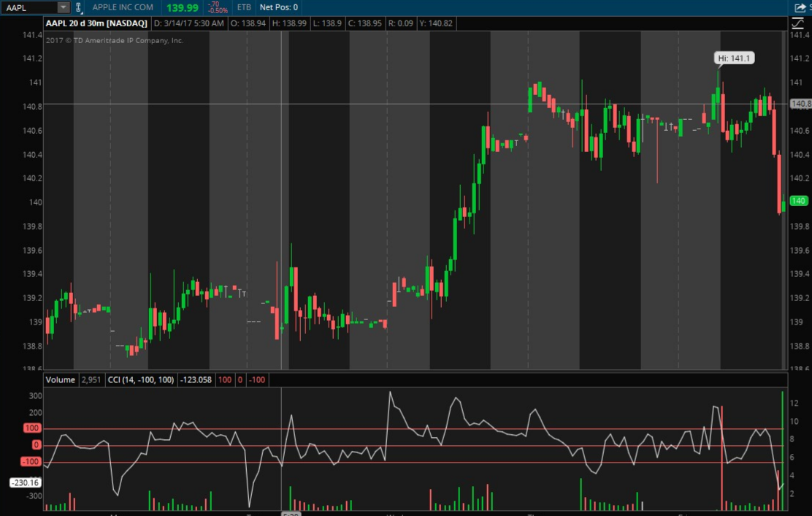
Task: Click the share icon at top right
Action: point(800,7)
